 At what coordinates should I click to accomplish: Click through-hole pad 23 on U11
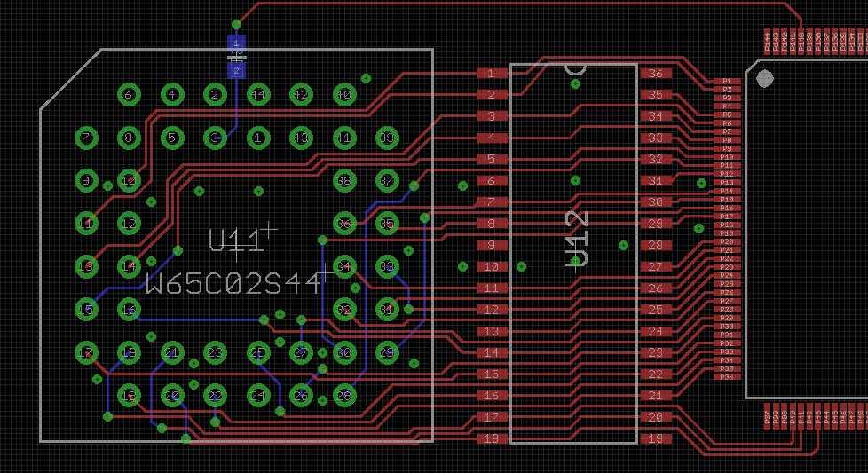click(x=215, y=352)
